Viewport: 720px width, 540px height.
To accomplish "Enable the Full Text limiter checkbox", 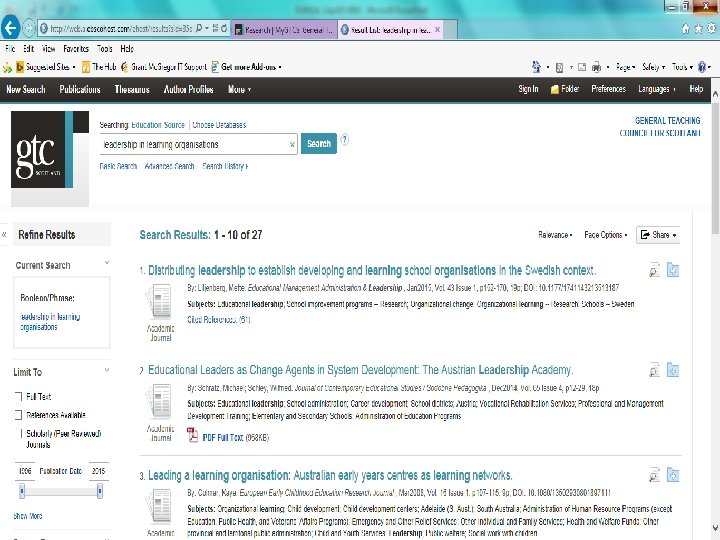I will pyautogui.click(x=18, y=397).
